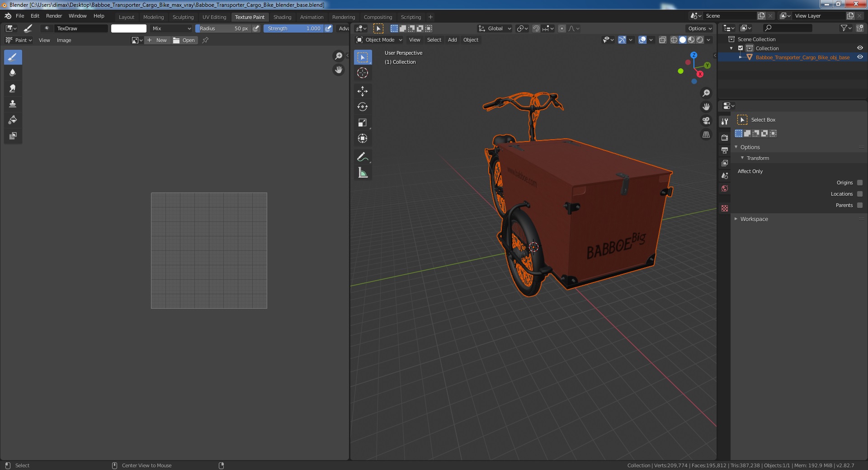
Task: Uncheck the Collection exclude checkbox in outliner
Action: pyautogui.click(x=741, y=48)
